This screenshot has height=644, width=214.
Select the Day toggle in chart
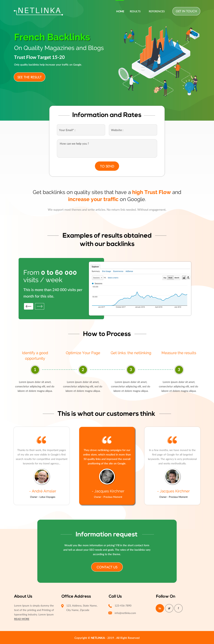click(165, 278)
